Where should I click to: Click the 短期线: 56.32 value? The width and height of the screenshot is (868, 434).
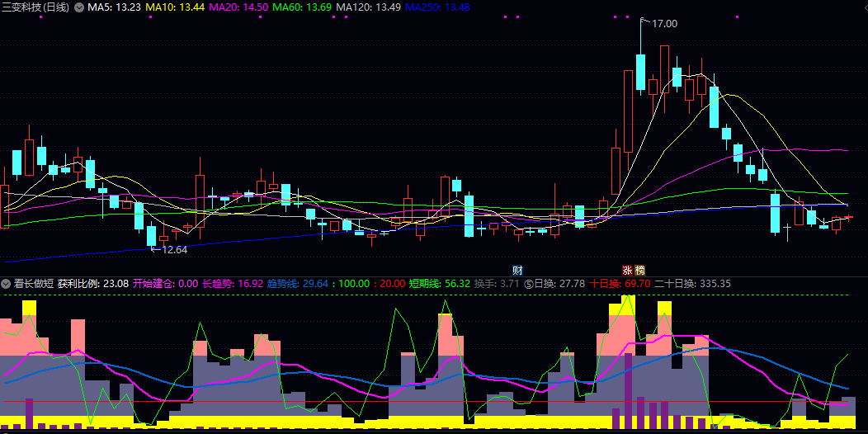(x=440, y=284)
